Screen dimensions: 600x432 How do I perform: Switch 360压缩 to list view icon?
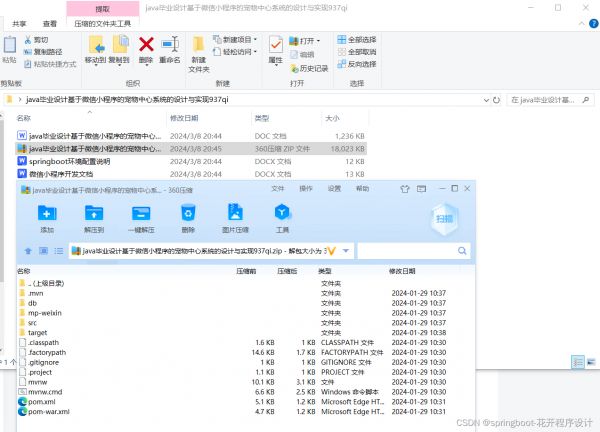59,251
